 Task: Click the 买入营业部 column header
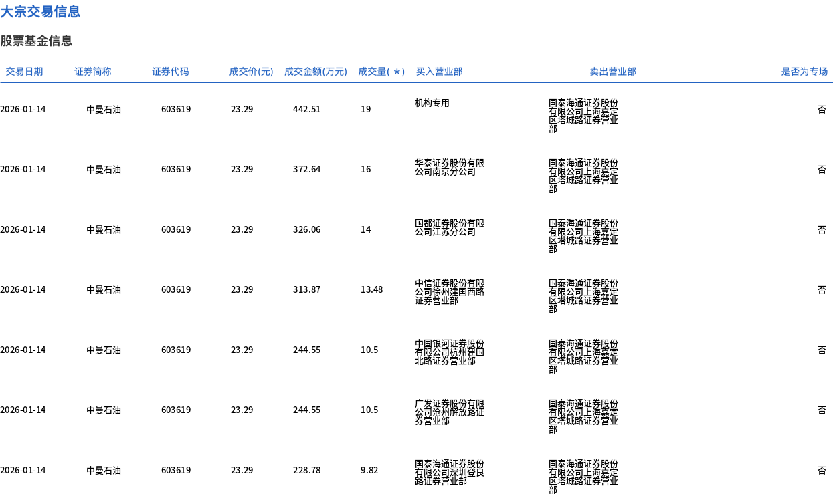pyautogui.click(x=440, y=72)
